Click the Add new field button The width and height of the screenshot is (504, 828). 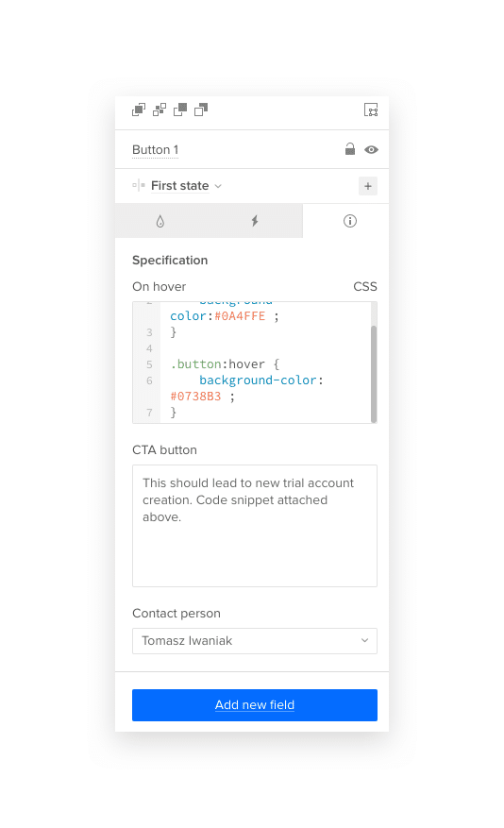[255, 705]
